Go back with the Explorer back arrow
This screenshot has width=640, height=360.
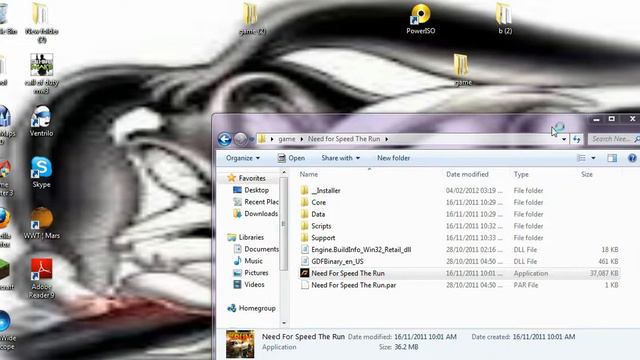tap(224, 139)
